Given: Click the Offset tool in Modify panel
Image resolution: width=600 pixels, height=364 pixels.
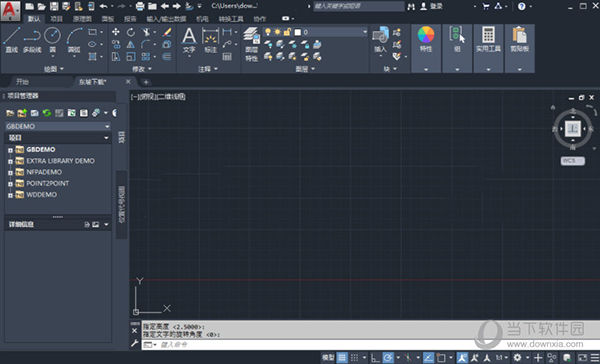Looking at the screenshot, I should point(167,57).
